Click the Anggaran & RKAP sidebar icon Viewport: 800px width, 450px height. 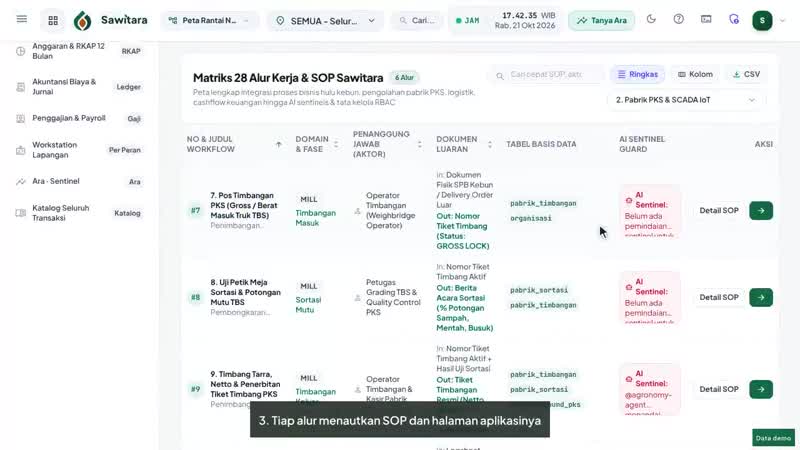coord(20,51)
